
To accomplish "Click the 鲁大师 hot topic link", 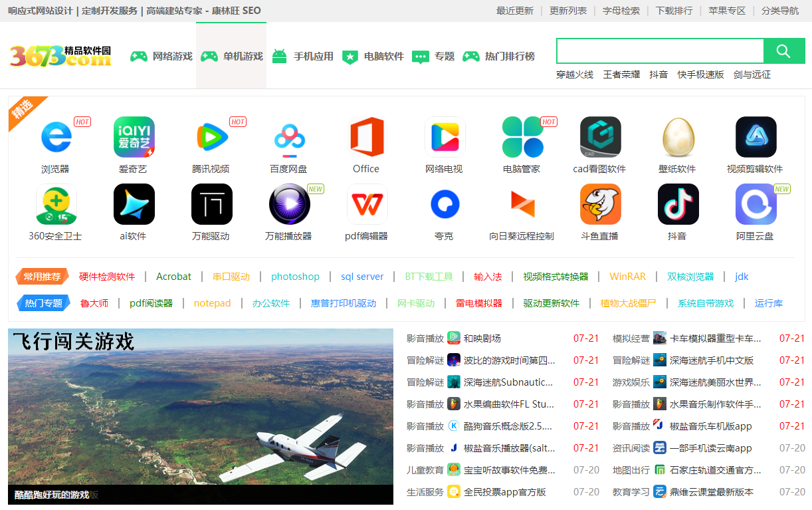I will click(x=94, y=303).
